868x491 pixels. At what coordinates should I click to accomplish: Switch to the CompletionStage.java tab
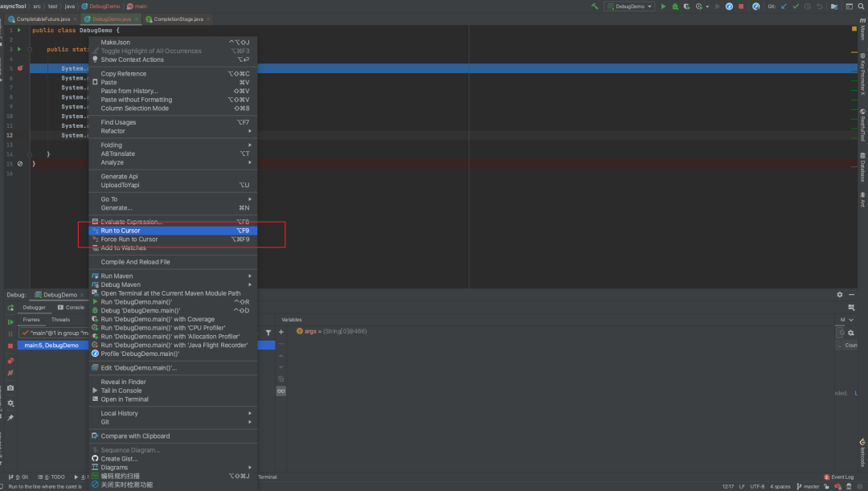coord(177,18)
